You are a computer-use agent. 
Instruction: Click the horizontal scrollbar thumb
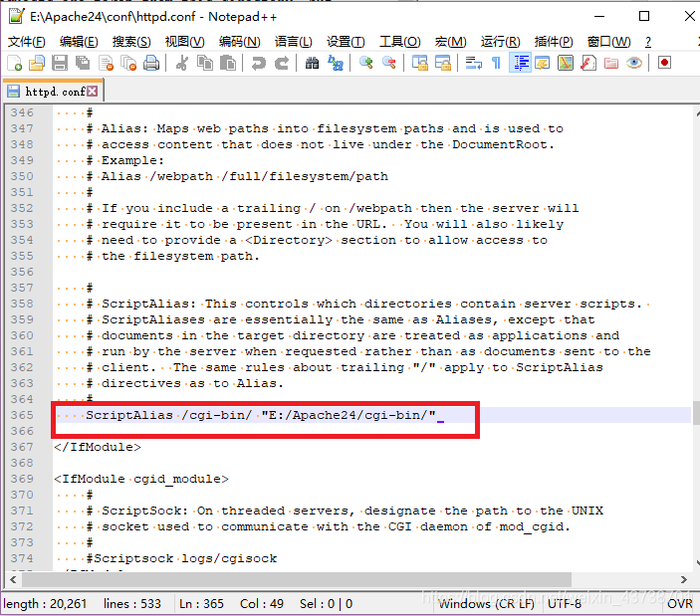(297, 579)
